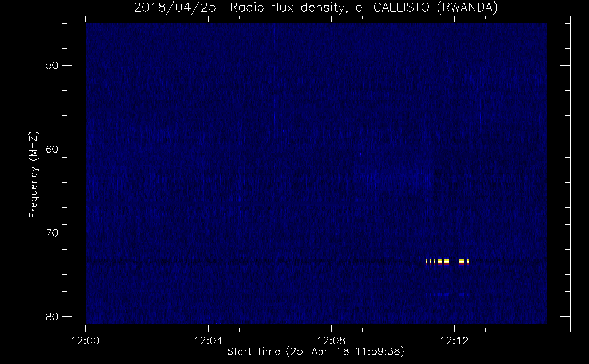Click the faint blue burst near 77 MHz

pos(448,294)
